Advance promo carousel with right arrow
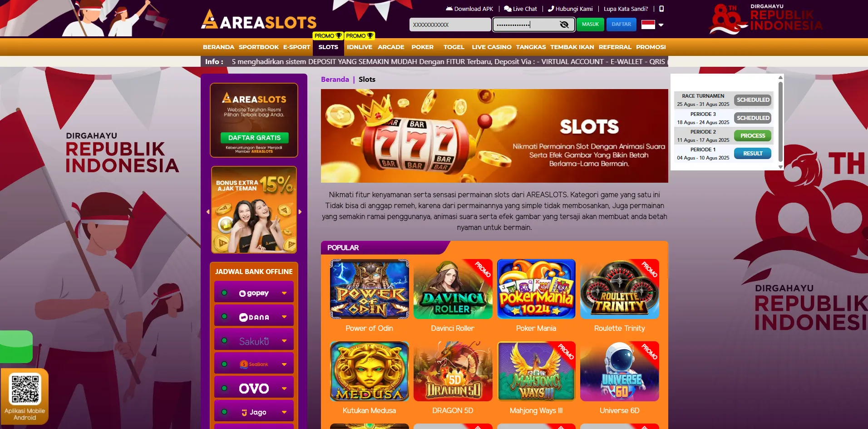The width and height of the screenshot is (868, 429). (x=300, y=212)
